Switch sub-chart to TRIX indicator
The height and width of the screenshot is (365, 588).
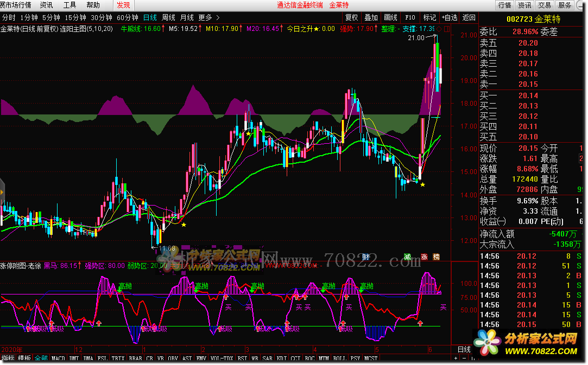[118, 358]
